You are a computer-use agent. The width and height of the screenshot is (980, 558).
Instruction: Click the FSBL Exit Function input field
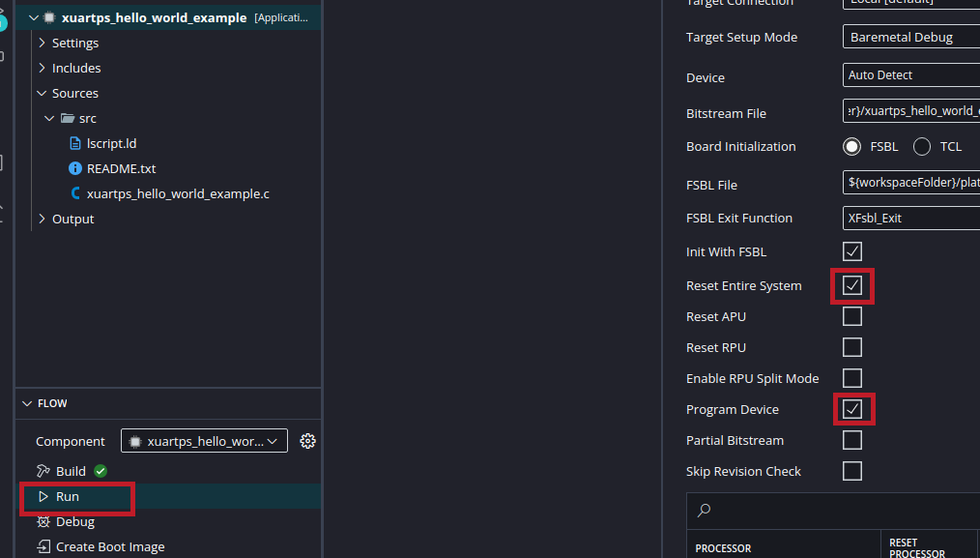[910, 218]
